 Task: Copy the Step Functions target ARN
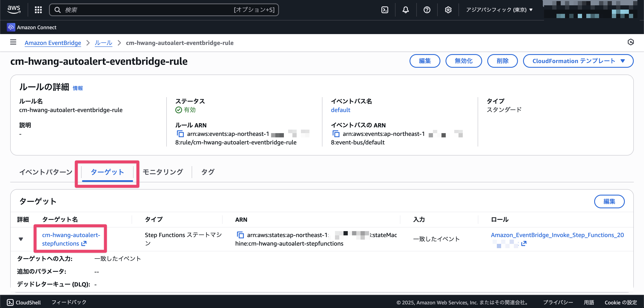(x=240, y=235)
